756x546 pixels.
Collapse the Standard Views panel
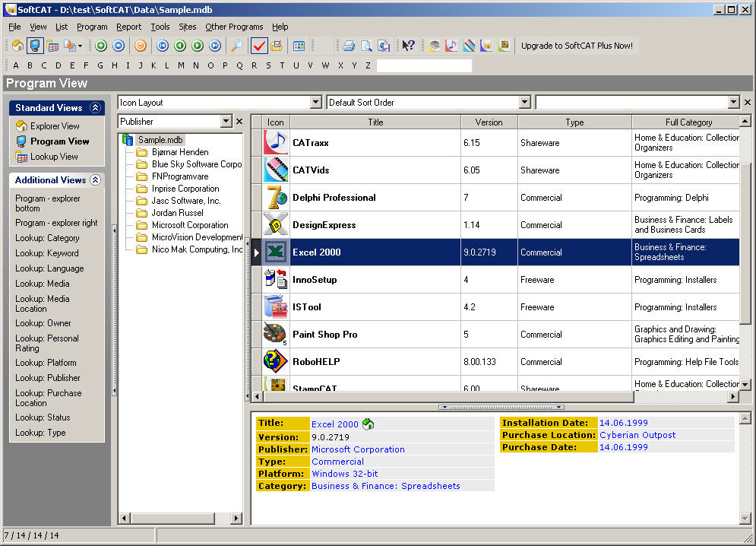(x=96, y=108)
